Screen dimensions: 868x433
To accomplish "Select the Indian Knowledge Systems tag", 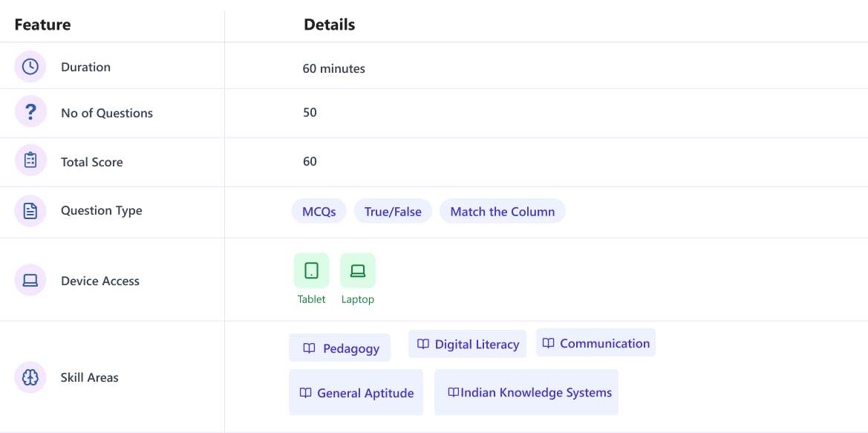I will coord(526,392).
